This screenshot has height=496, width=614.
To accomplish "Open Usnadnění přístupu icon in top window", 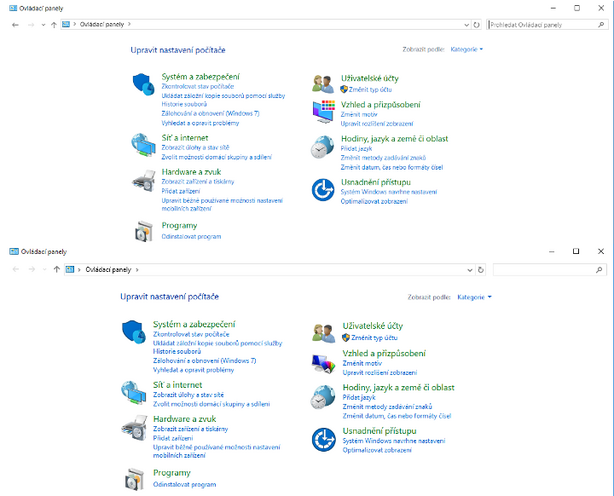I will [323, 190].
